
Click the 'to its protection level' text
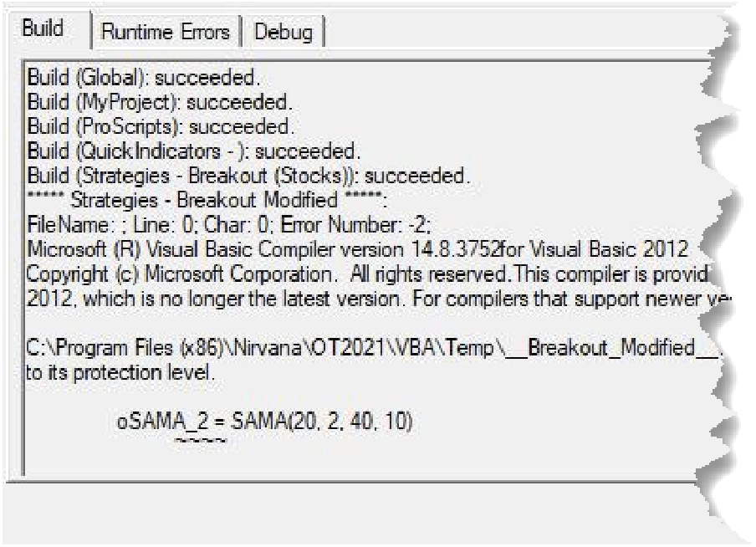120,372
